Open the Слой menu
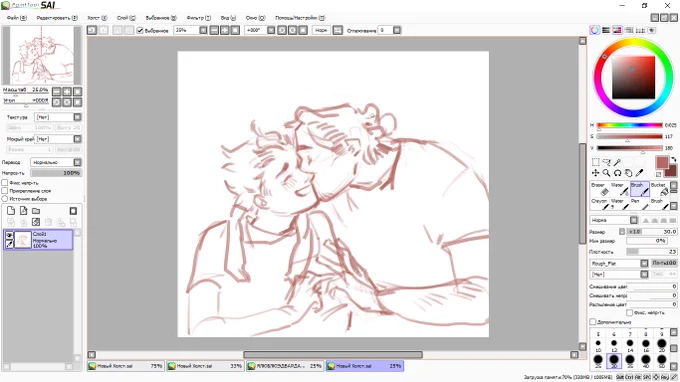Screen dimensions: 680x382 tap(126, 18)
